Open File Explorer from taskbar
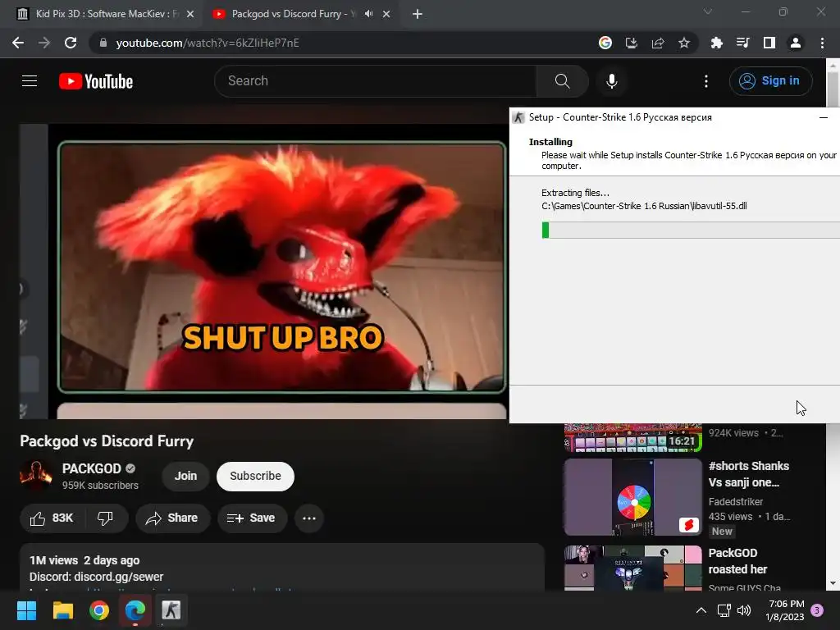 point(62,610)
